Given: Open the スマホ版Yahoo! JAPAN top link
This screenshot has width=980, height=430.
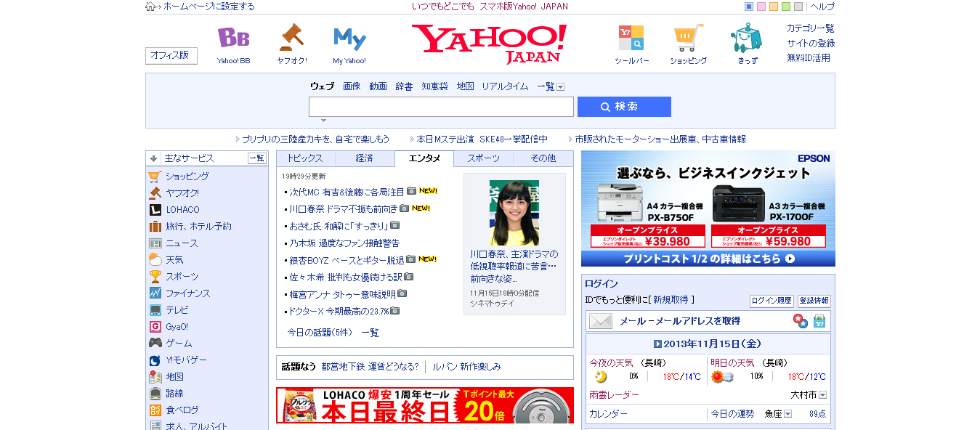Looking at the screenshot, I should [524, 7].
